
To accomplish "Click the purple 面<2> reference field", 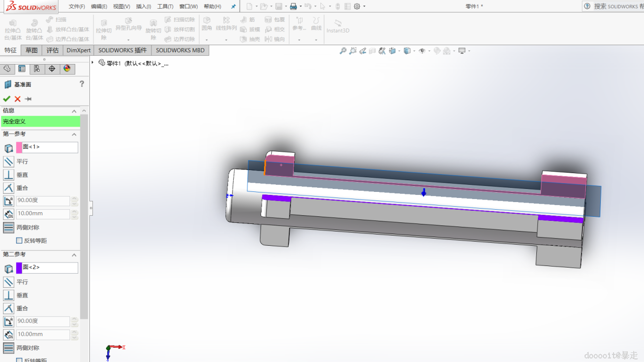I will point(47,268).
